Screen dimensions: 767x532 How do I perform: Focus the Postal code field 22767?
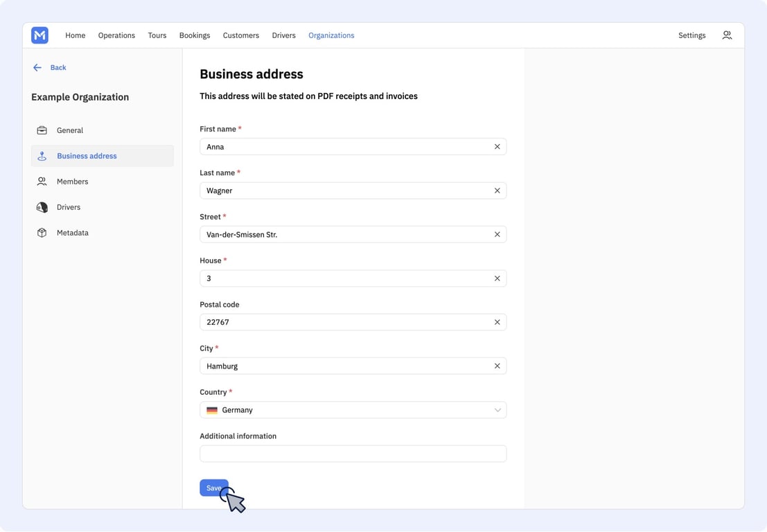click(x=353, y=322)
